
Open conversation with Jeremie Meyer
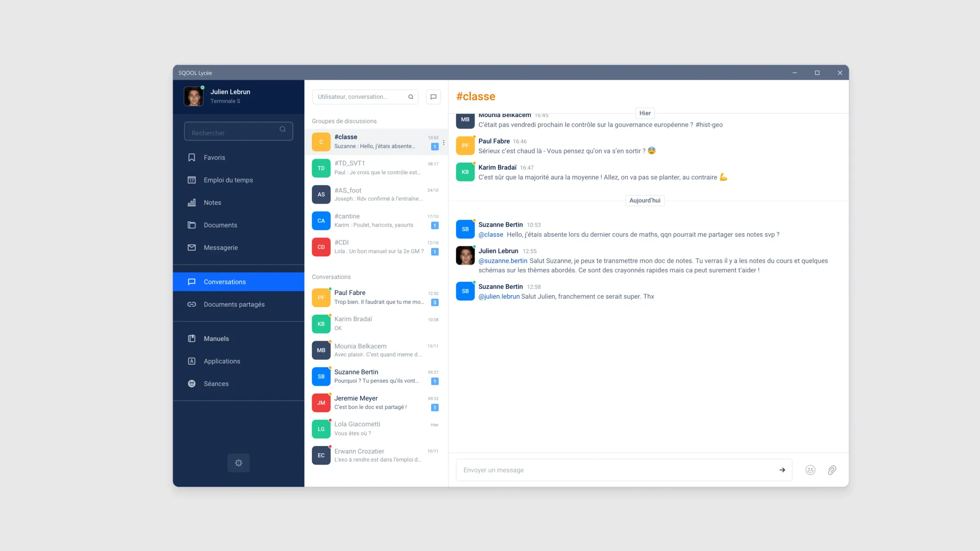pos(376,403)
